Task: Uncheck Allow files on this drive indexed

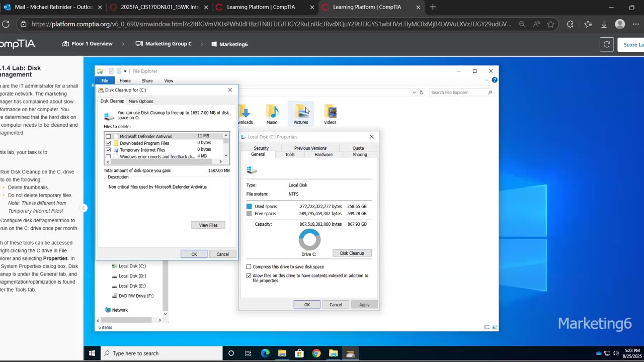Action: 249,276
